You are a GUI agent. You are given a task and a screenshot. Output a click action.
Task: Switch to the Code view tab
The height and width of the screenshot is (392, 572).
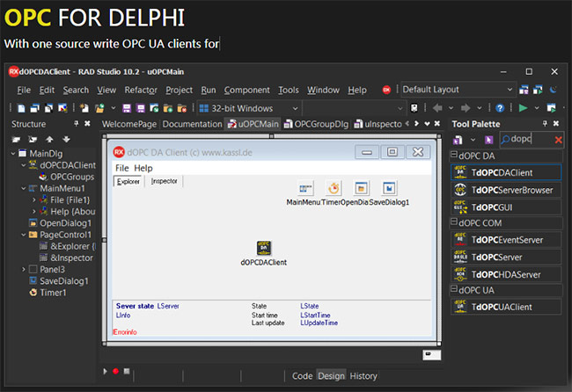[x=302, y=376]
